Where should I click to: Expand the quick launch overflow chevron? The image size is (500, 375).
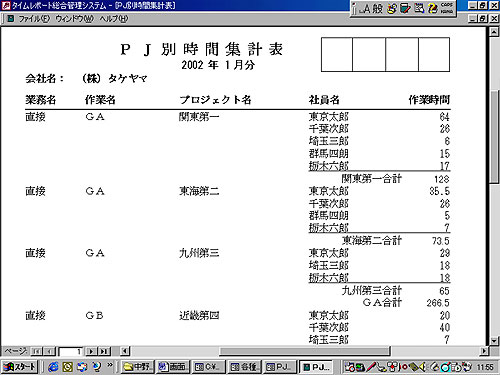point(110,365)
